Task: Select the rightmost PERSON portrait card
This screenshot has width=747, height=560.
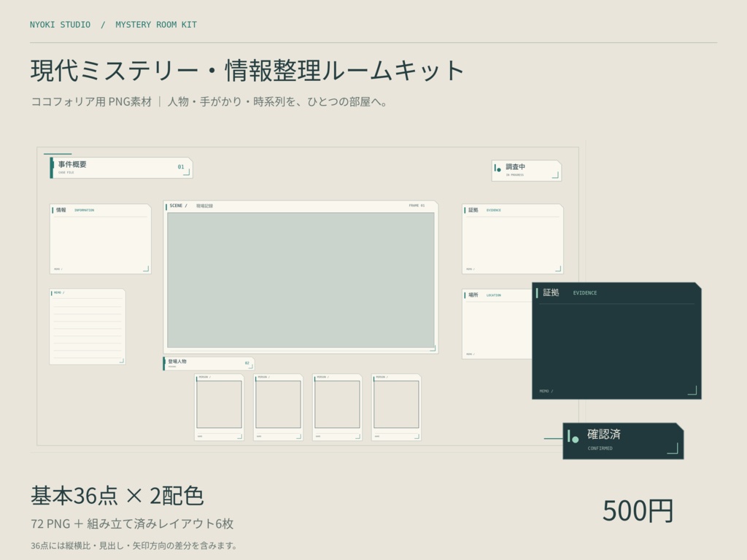Action: point(396,407)
